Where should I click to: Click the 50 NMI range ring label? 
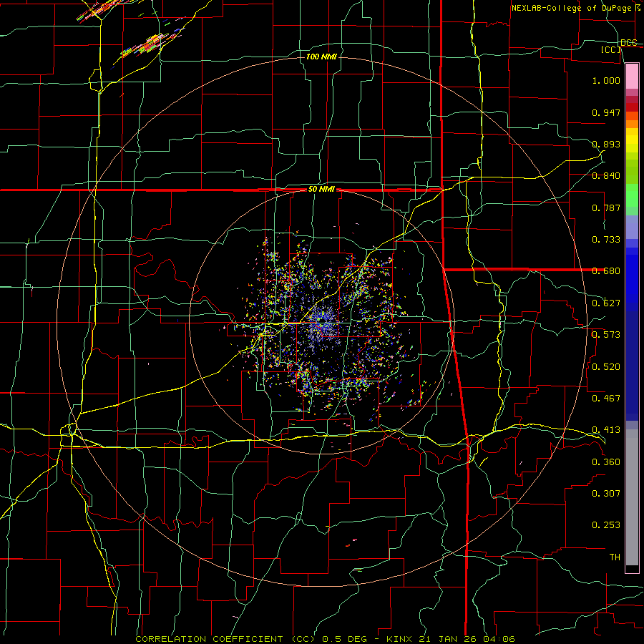pos(321,190)
